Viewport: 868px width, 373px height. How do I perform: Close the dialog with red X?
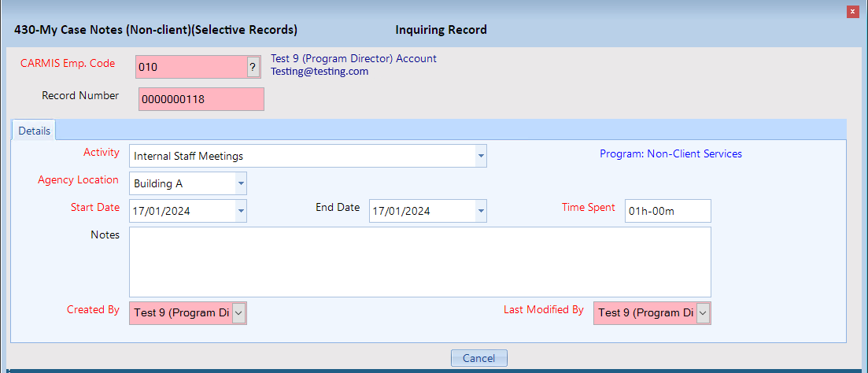point(852,12)
